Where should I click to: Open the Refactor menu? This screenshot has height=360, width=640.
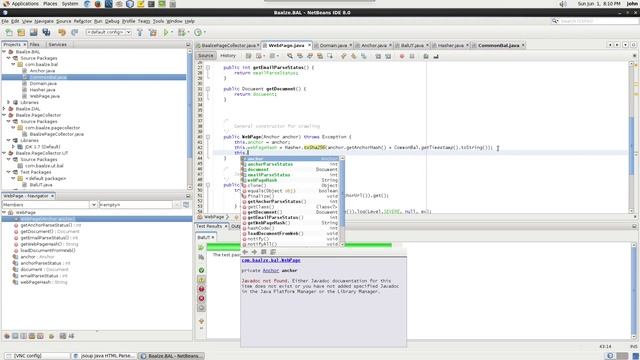pyautogui.click(x=82, y=21)
